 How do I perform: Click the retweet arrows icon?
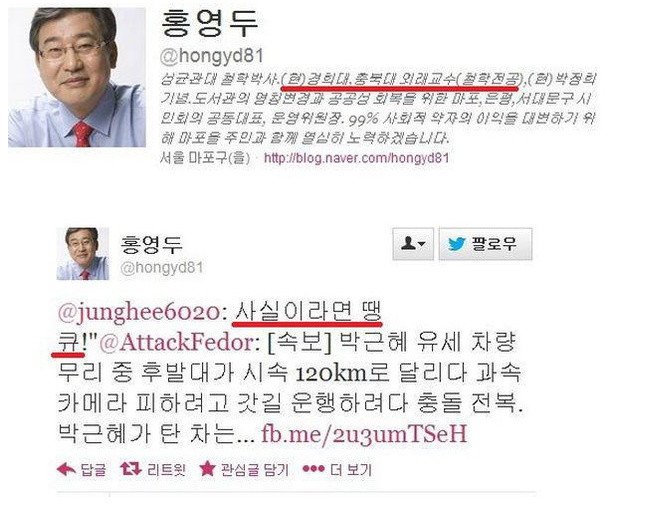[131, 469]
